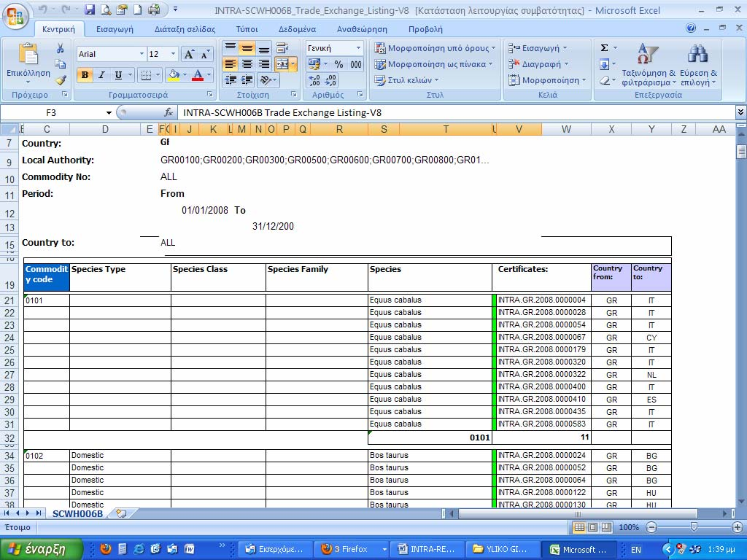Open the font size 12 dropdown
The width and height of the screenshot is (747, 560).
click(x=173, y=54)
